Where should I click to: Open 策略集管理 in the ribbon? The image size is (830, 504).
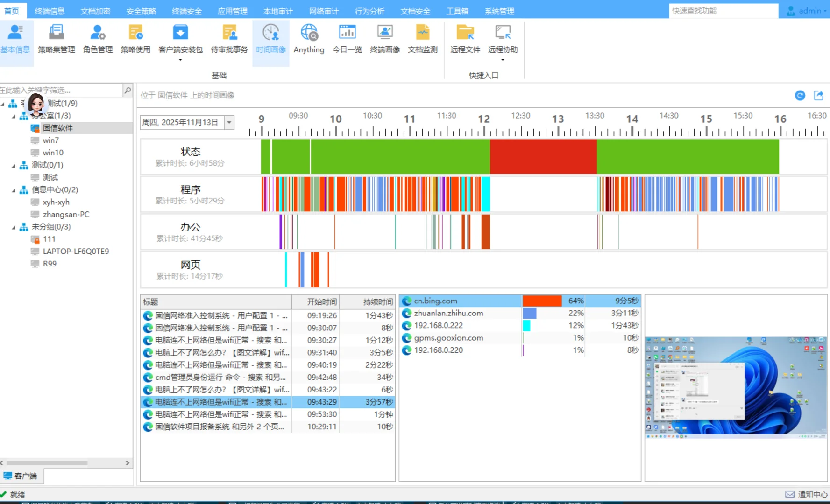pyautogui.click(x=56, y=39)
